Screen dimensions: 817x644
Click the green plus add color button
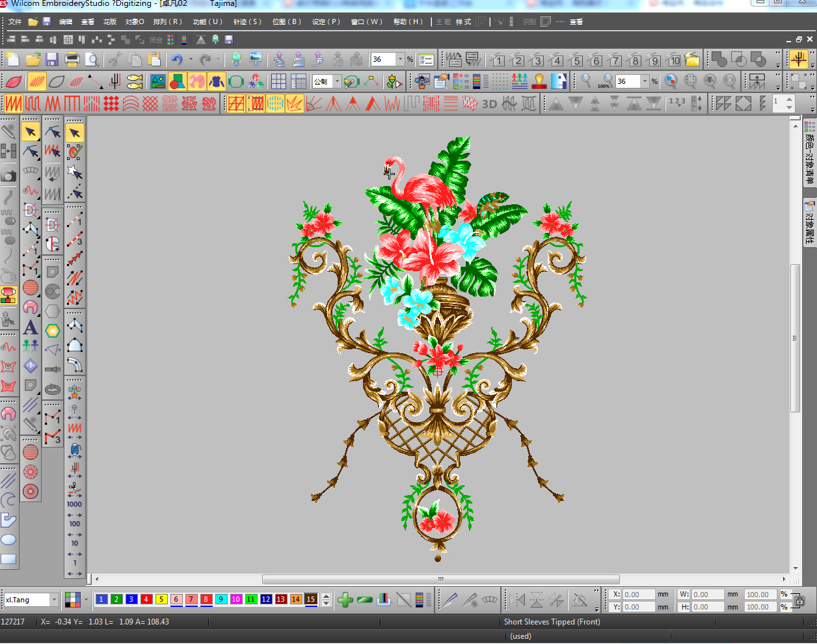point(345,600)
